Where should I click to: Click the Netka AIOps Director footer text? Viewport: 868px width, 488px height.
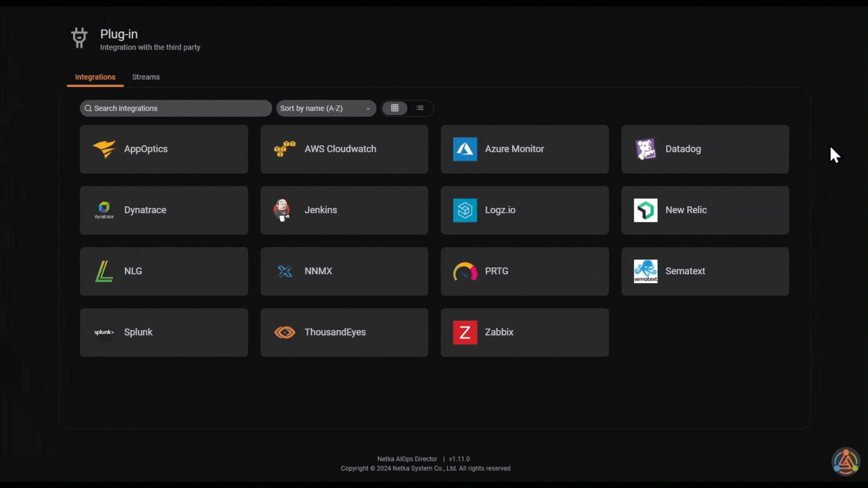pyautogui.click(x=407, y=459)
